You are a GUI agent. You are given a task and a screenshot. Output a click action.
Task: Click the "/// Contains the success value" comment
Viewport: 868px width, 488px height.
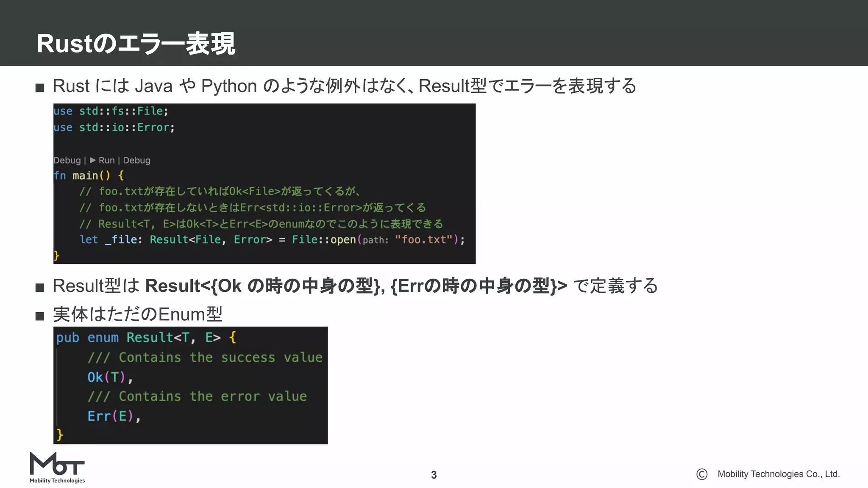tap(205, 358)
